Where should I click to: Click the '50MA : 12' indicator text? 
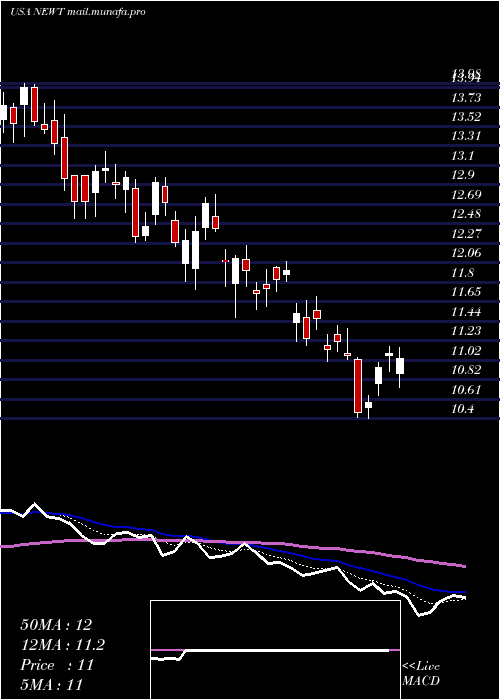pos(56,625)
